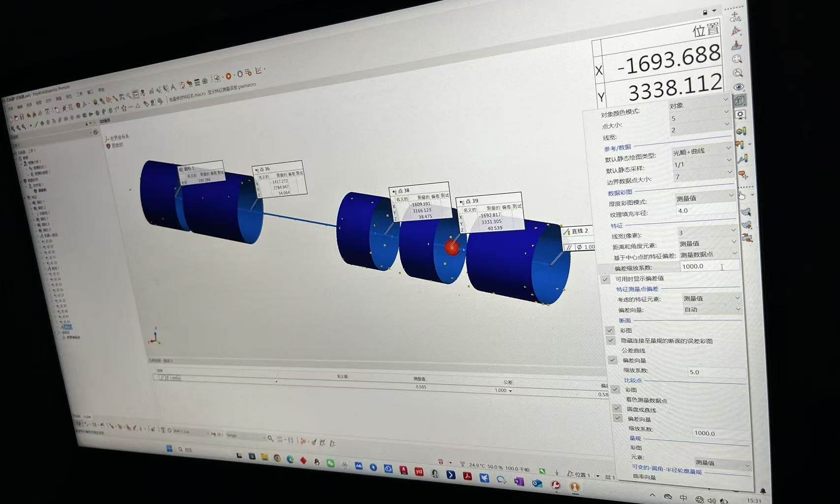The height and width of the screenshot is (504, 840).
Task: Switch to the 3D场景 tab
Action: 105,121
